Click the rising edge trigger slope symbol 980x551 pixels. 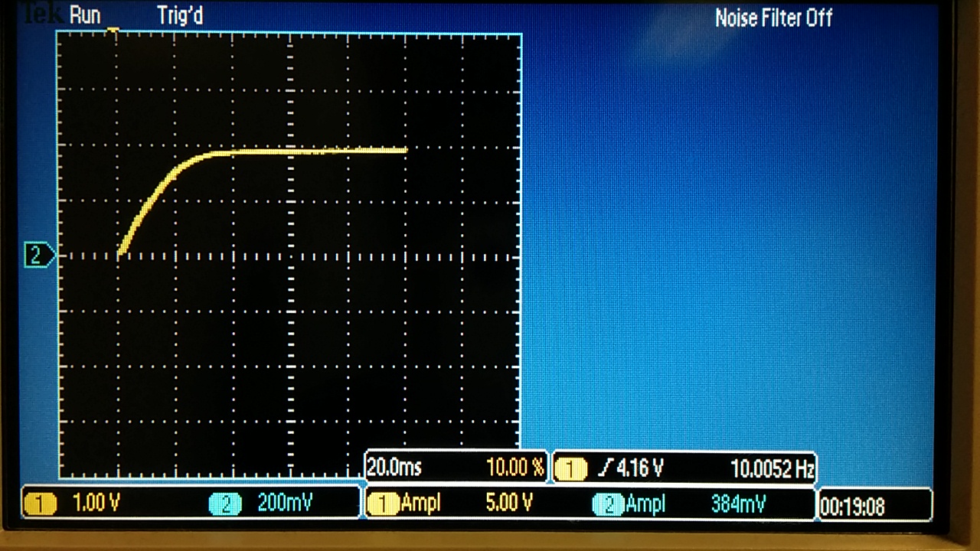click(x=604, y=468)
